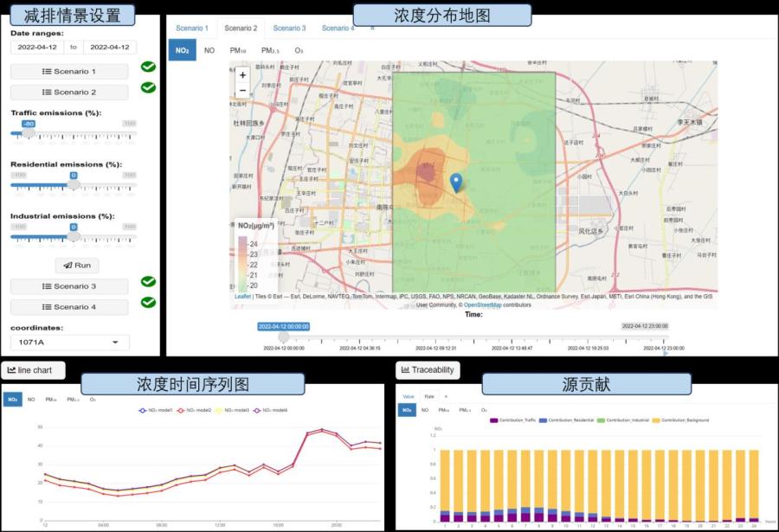Select the PM₁₀ pollutant tab above map
The height and width of the screenshot is (532, 779).
237,51
